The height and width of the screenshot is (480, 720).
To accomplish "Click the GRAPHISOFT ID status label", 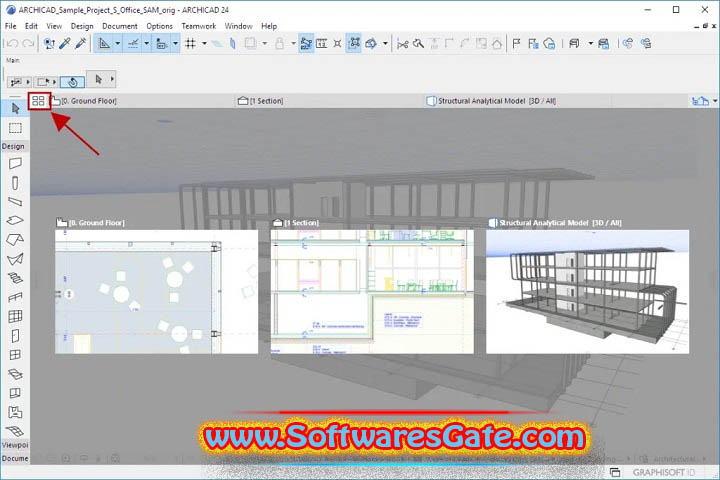I will tap(663, 472).
